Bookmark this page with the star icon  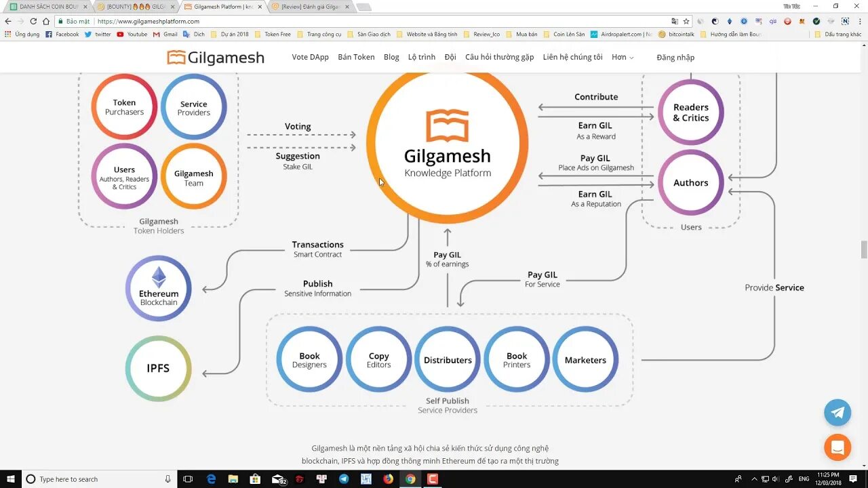(x=686, y=21)
